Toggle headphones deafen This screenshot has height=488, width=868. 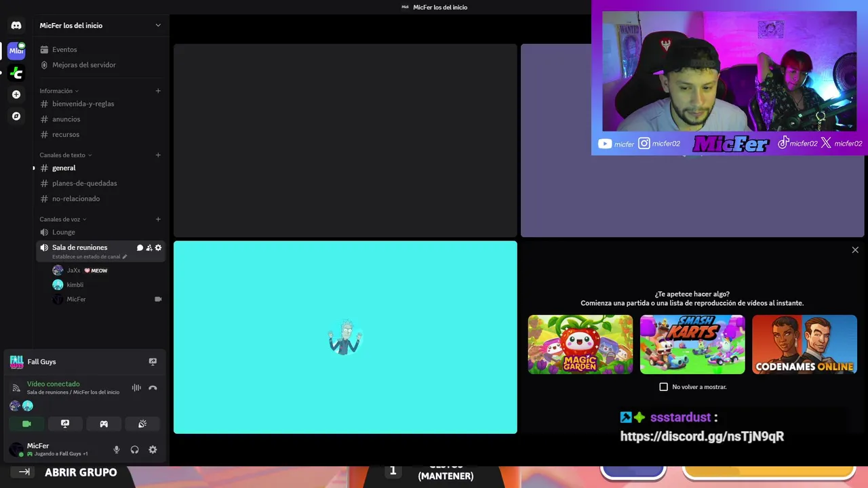coord(134,449)
